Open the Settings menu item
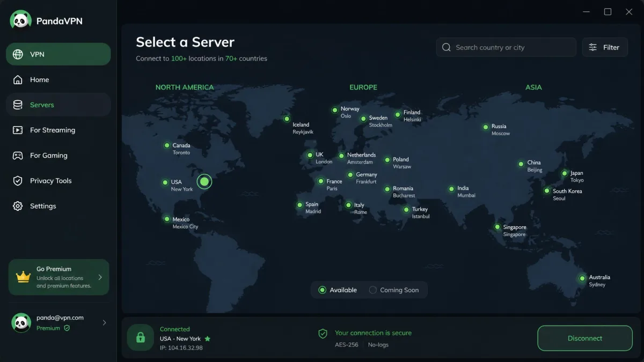 click(x=58, y=206)
